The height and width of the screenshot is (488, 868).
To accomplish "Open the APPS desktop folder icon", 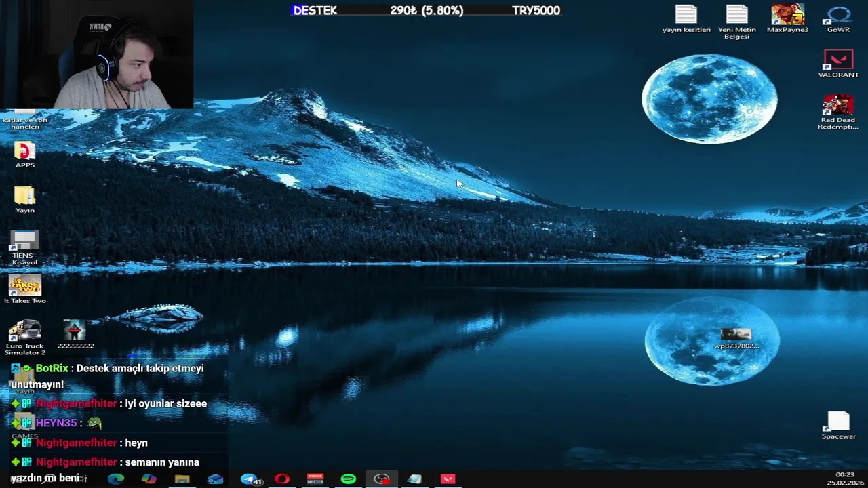I will point(24,155).
